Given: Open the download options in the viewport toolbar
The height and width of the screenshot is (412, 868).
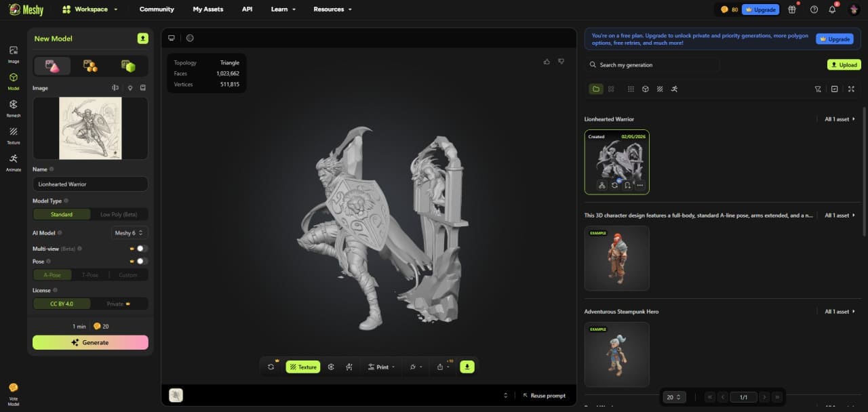Looking at the screenshot, I should coord(467,367).
